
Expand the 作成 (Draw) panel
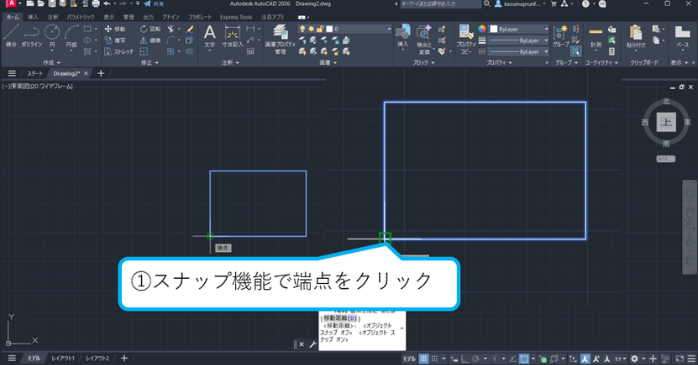(52, 63)
